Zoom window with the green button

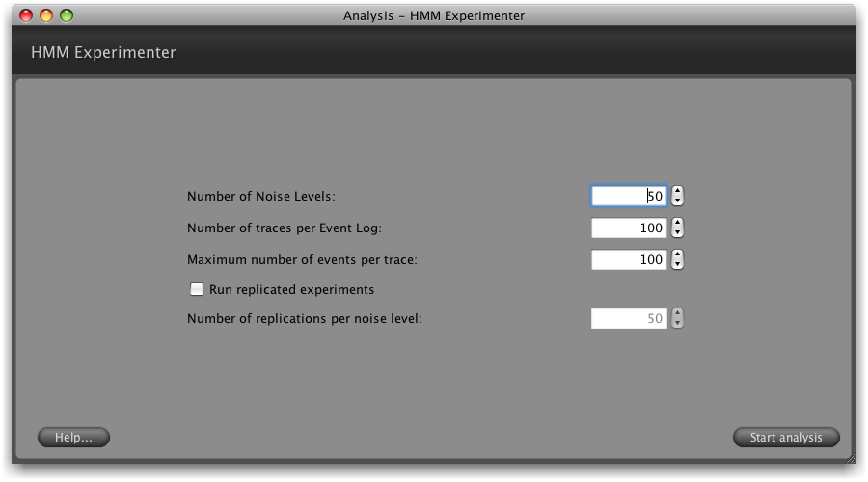click(x=67, y=15)
